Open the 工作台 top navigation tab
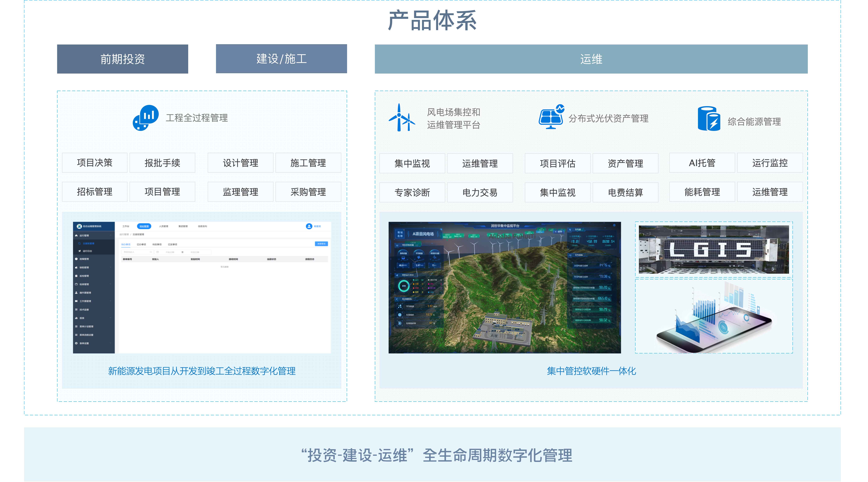The width and height of the screenshot is (868, 482). pyautogui.click(x=126, y=226)
